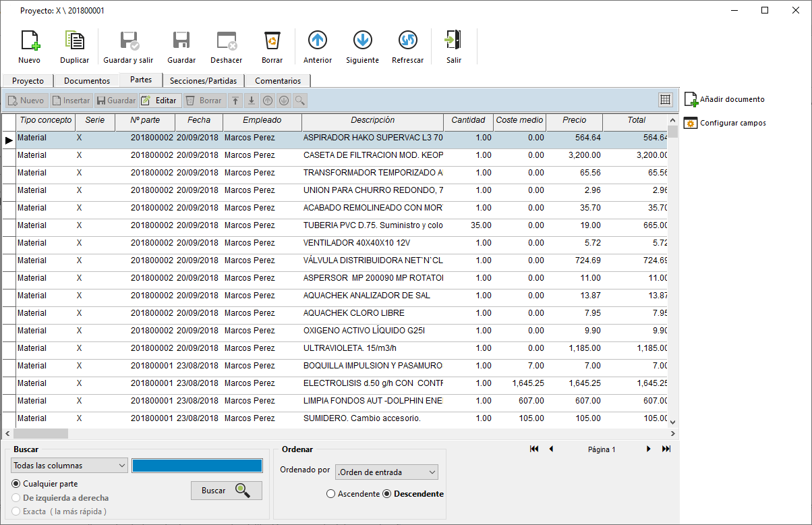Viewport: 812px width, 525px height.
Task: Click the Buscar button with magnifier
Action: pos(227,491)
